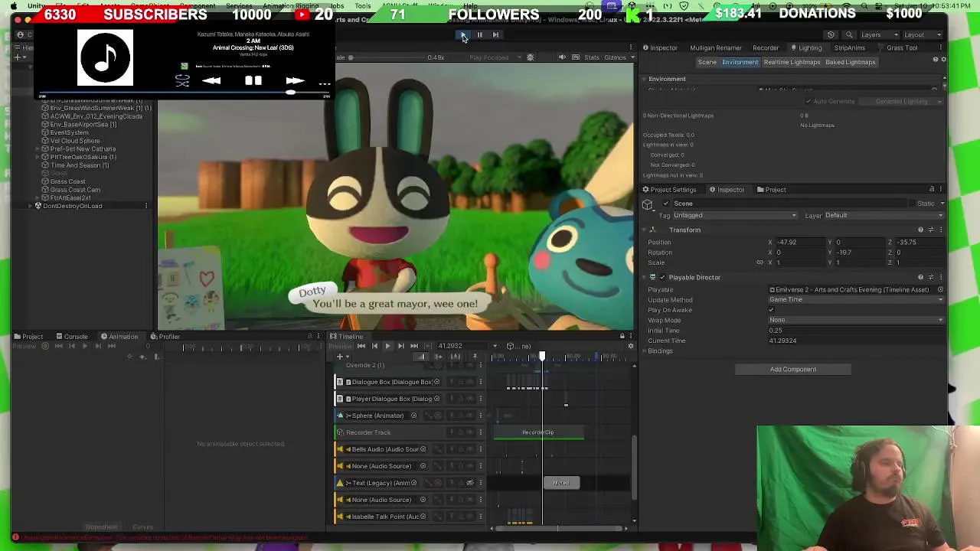The height and width of the screenshot is (551, 980).
Task: Switch to the Console tab
Action: [x=71, y=337]
